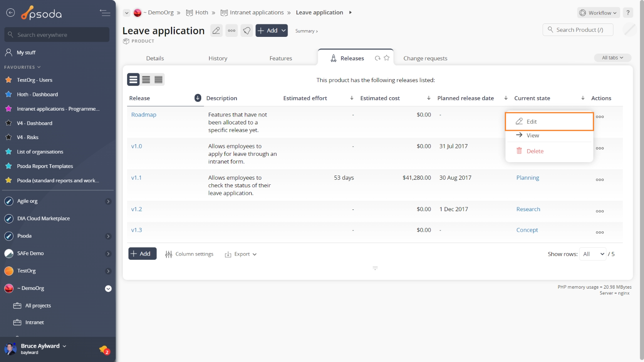644x362 pixels.
Task: Choose View from the context menu
Action: (x=549, y=135)
